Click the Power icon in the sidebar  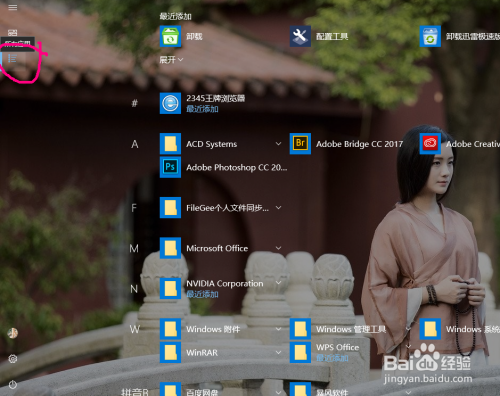coord(13,385)
